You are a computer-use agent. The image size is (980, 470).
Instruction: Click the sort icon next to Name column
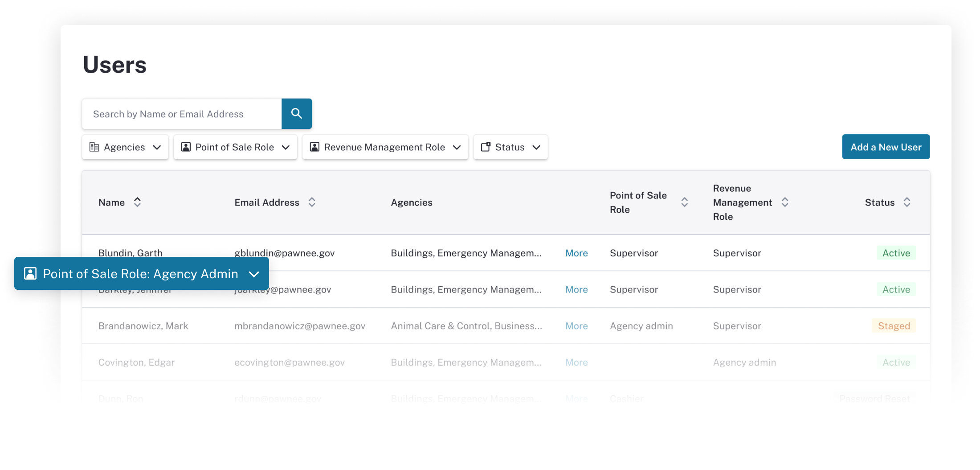137,202
